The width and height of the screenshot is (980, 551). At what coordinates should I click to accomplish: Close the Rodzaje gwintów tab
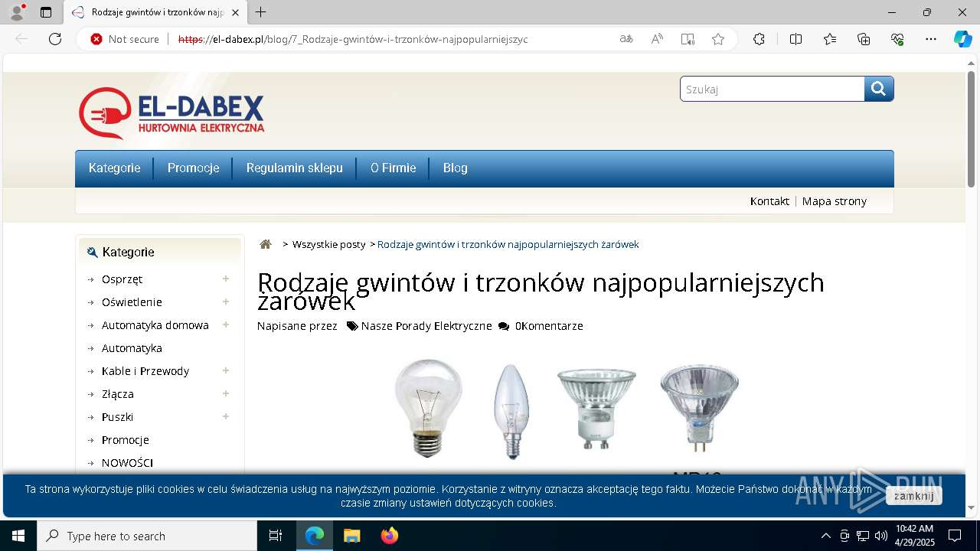pyautogui.click(x=235, y=12)
